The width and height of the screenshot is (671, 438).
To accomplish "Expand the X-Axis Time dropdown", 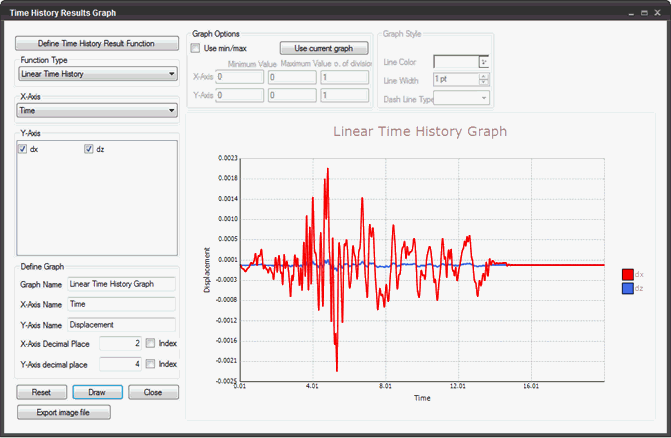I will click(x=97, y=111).
